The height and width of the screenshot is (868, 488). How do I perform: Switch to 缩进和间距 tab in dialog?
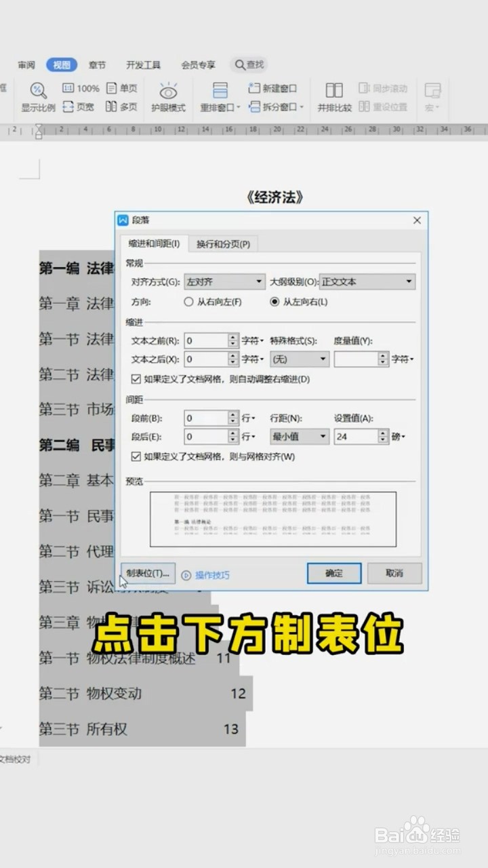(x=154, y=243)
